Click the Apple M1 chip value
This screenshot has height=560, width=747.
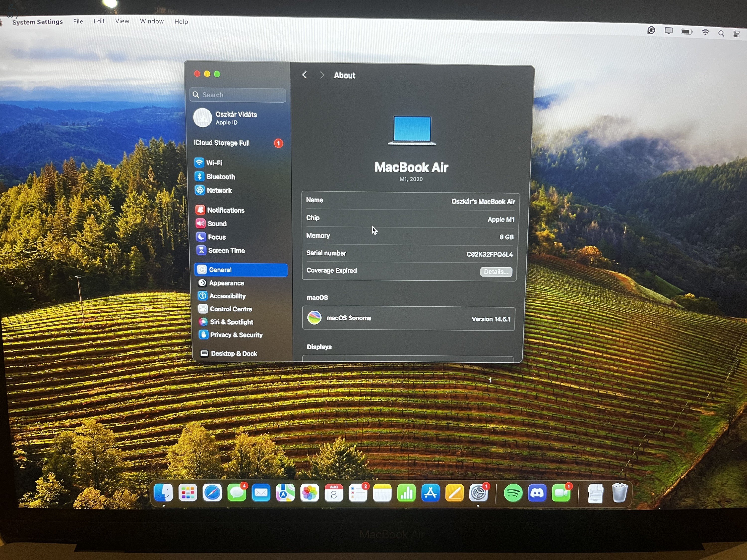501,220
